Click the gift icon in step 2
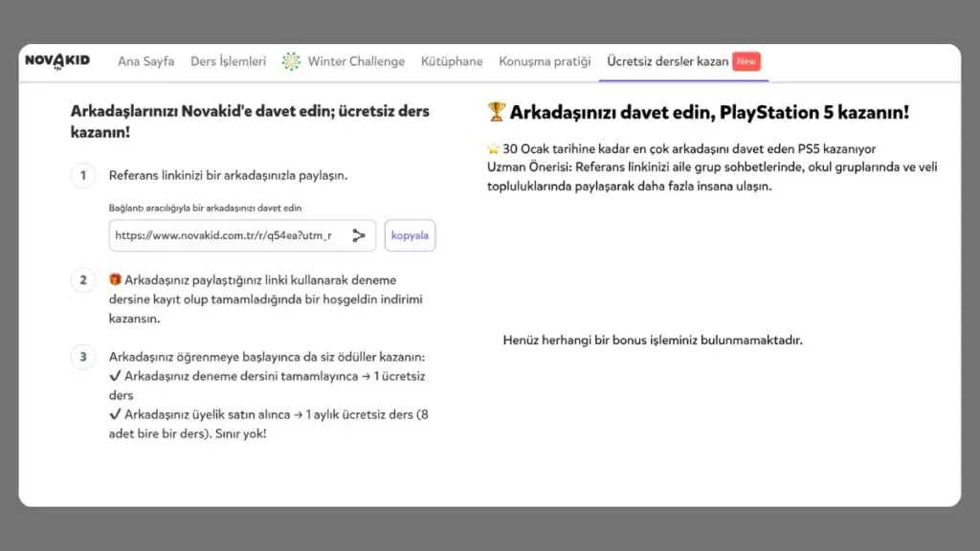Viewport: 980px width, 551px height. tap(115, 280)
